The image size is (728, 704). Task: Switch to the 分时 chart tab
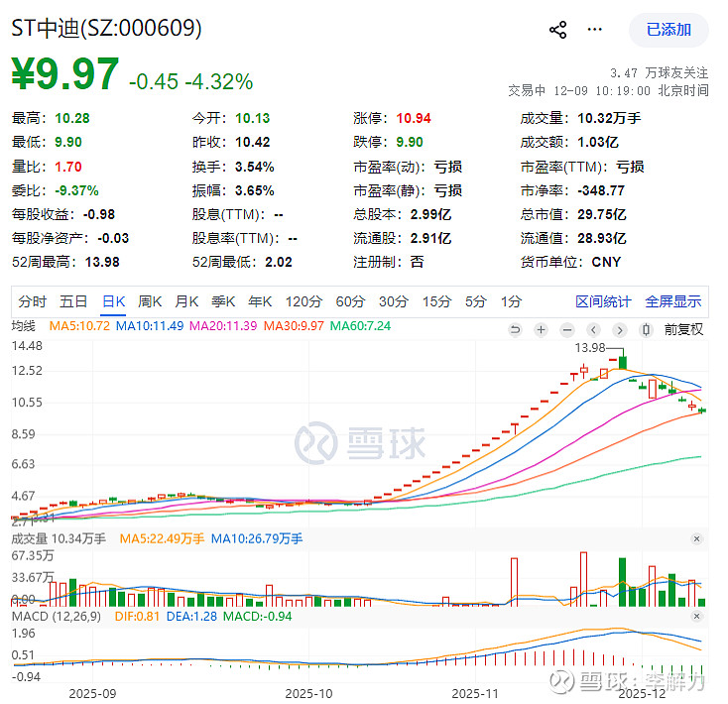click(32, 301)
